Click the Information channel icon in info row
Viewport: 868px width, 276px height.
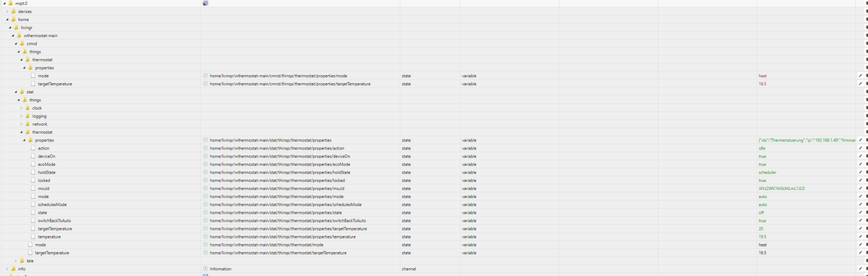point(205,269)
